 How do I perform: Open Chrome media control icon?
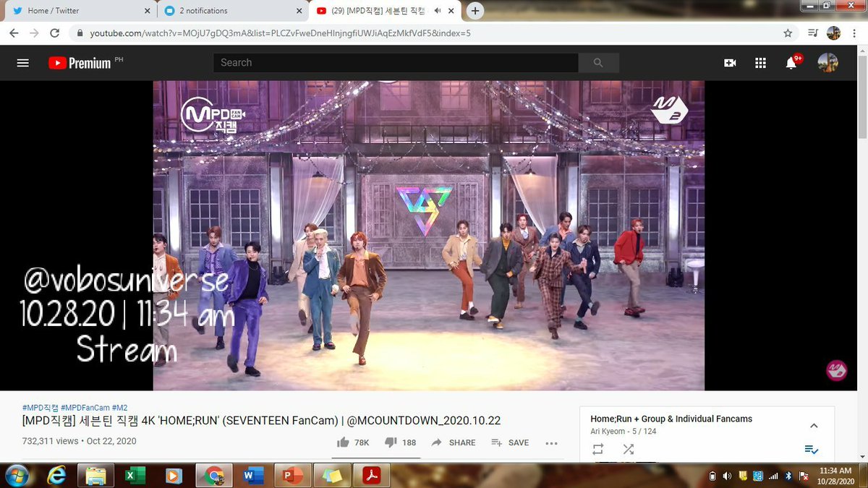click(x=812, y=33)
